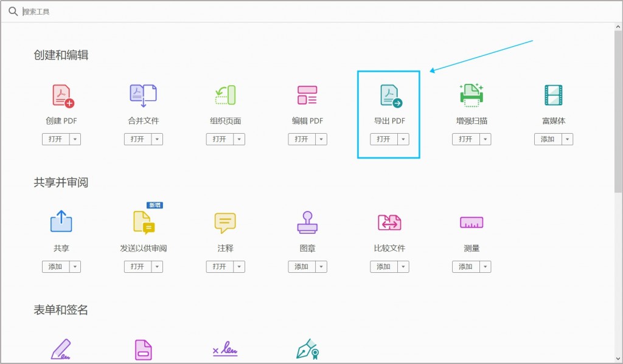Select the 注释 comment bubble icon
Viewport: 623px width, 364px height.
tap(225, 223)
